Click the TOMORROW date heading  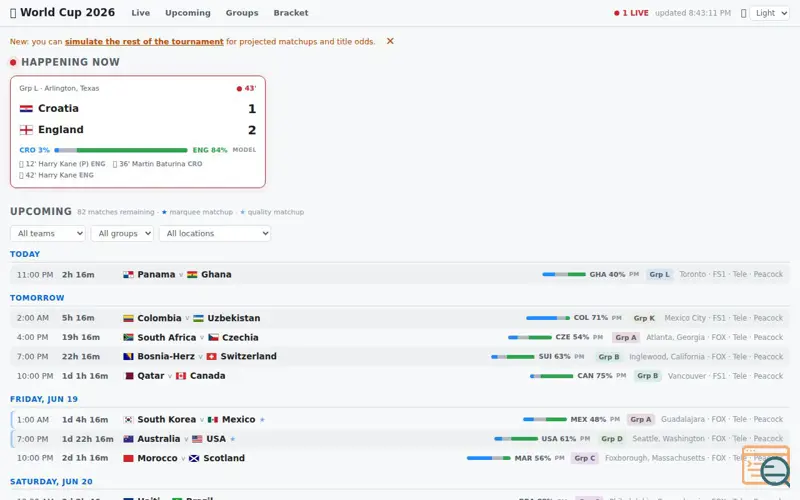pyautogui.click(x=37, y=298)
